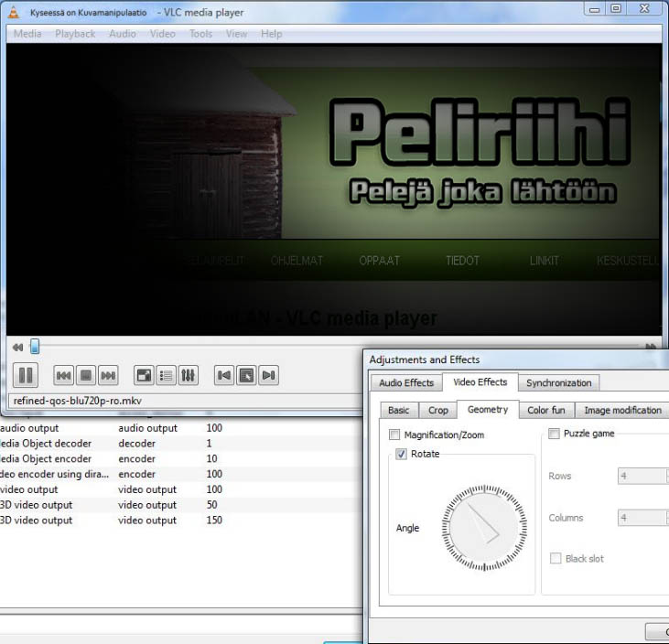This screenshot has height=644, width=669.
Task: Select the Object decoder row
Action: (x=181, y=443)
